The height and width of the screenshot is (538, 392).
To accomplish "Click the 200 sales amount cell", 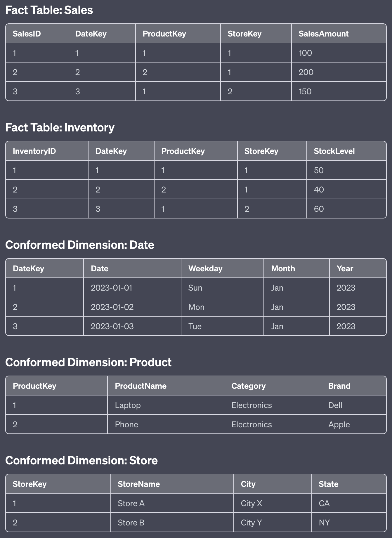I will 306,72.
